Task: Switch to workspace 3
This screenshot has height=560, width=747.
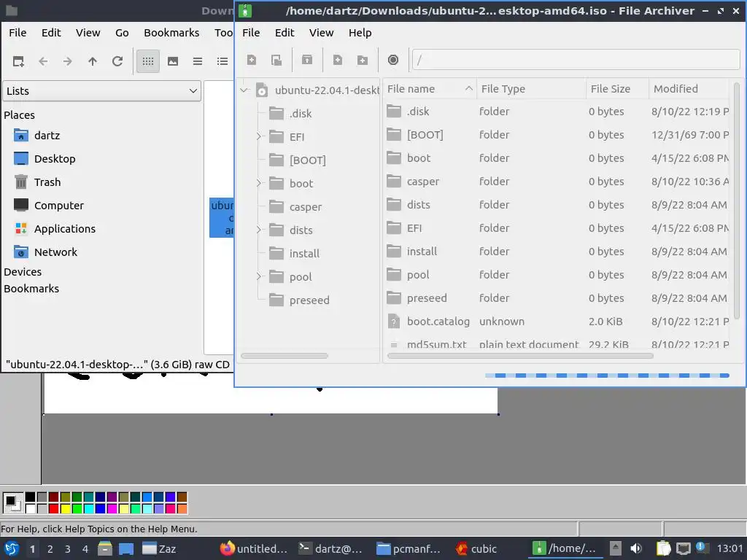Action: coord(68,549)
